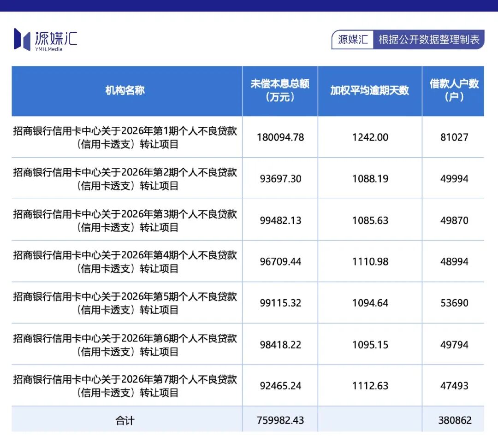
Task: Click the 合计 total row label
Action: pos(125,421)
